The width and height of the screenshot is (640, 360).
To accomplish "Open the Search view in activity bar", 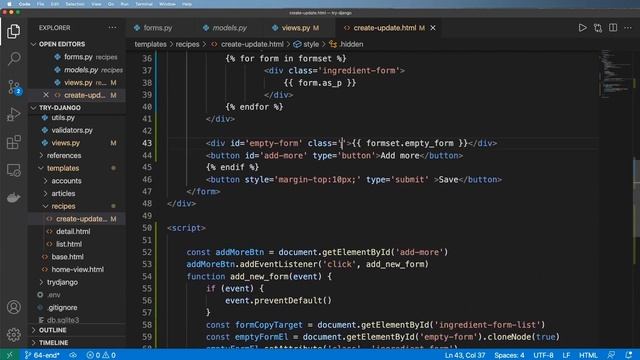I will [x=13, y=59].
